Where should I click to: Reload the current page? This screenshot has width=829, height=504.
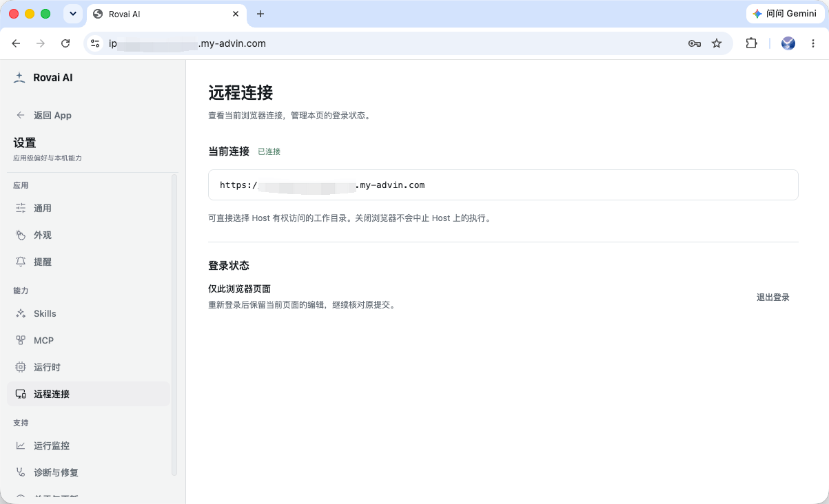(x=65, y=43)
